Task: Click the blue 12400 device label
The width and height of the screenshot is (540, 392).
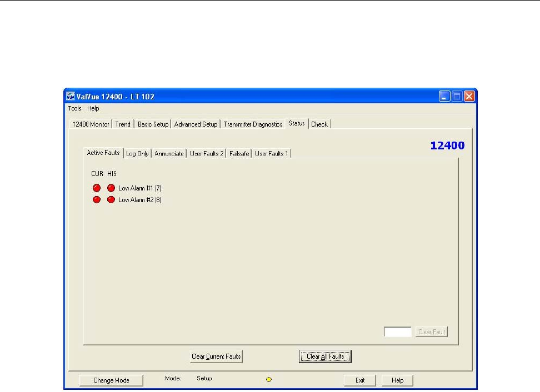Action: coord(447,145)
